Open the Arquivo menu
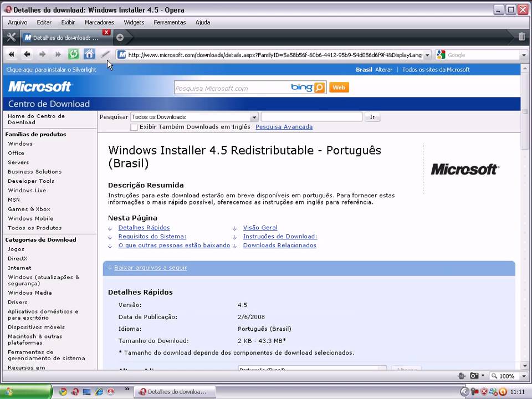Screen dimensions: 532x399 tap(18, 22)
